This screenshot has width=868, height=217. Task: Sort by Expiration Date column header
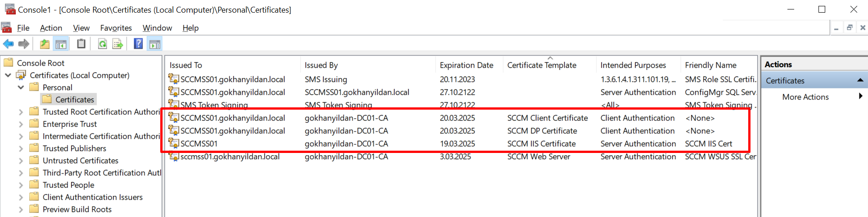pos(469,65)
